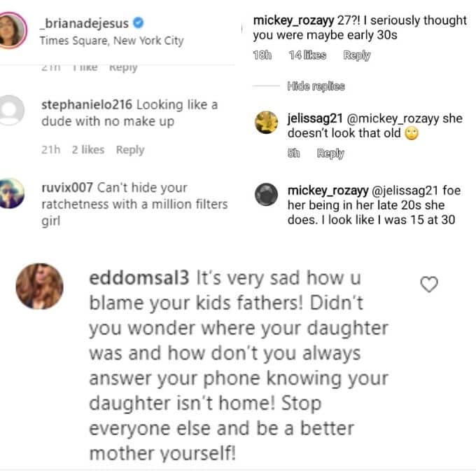
Task: Open eddomsal3's profile avatar
Action: coord(39,286)
